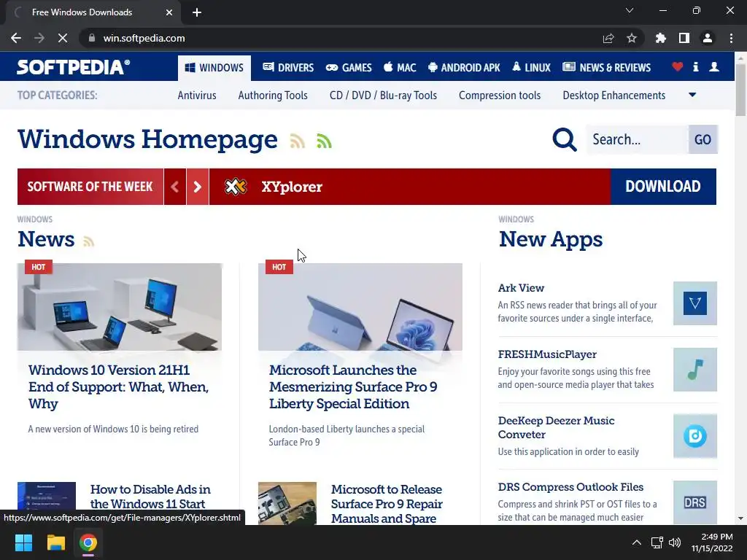Viewport: 747px width, 560px height.
Task: Open the DRS Compress Outlook Files icon
Action: [x=694, y=502]
